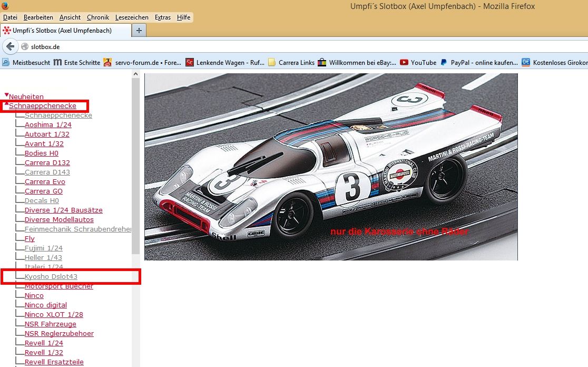Expand the Neuheiten tree arrow

6,95
